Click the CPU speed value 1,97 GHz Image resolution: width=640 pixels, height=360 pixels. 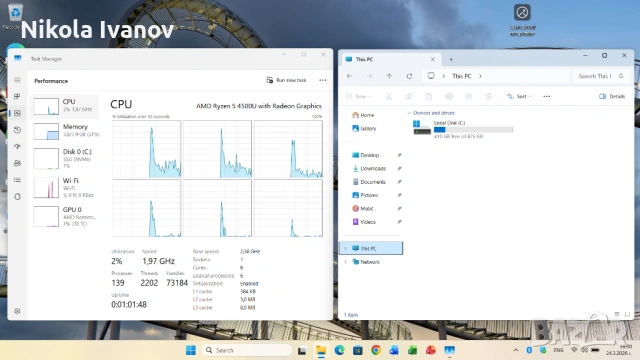158,261
